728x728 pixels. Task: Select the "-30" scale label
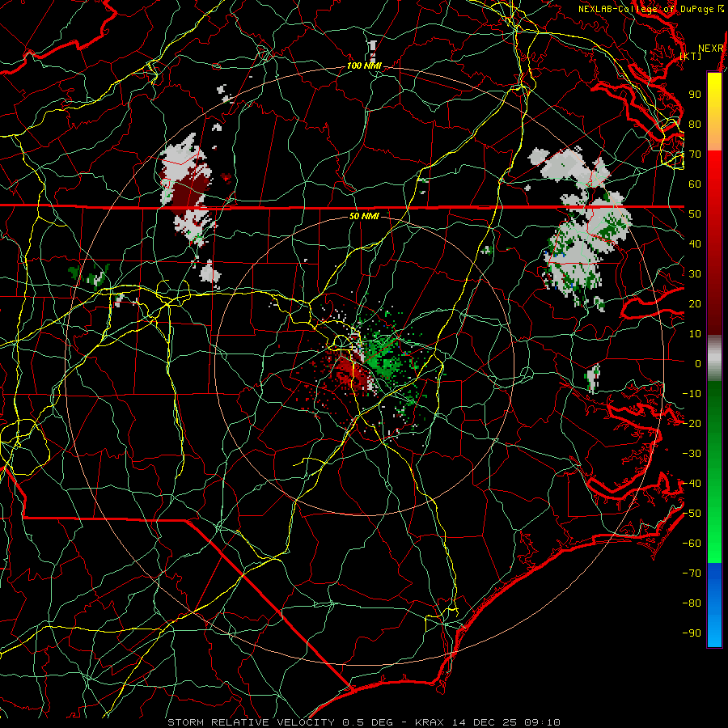[692, 454]
